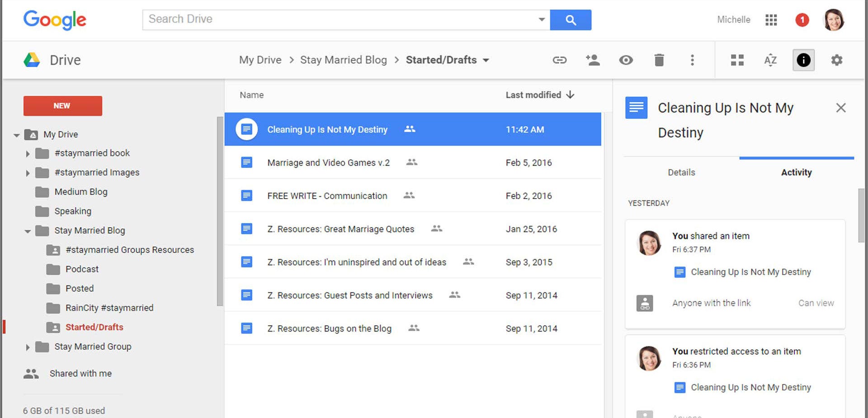Click the trash remove icon
Screen dimensions: 868x418
pyautogui.click(x=659, y=60)
